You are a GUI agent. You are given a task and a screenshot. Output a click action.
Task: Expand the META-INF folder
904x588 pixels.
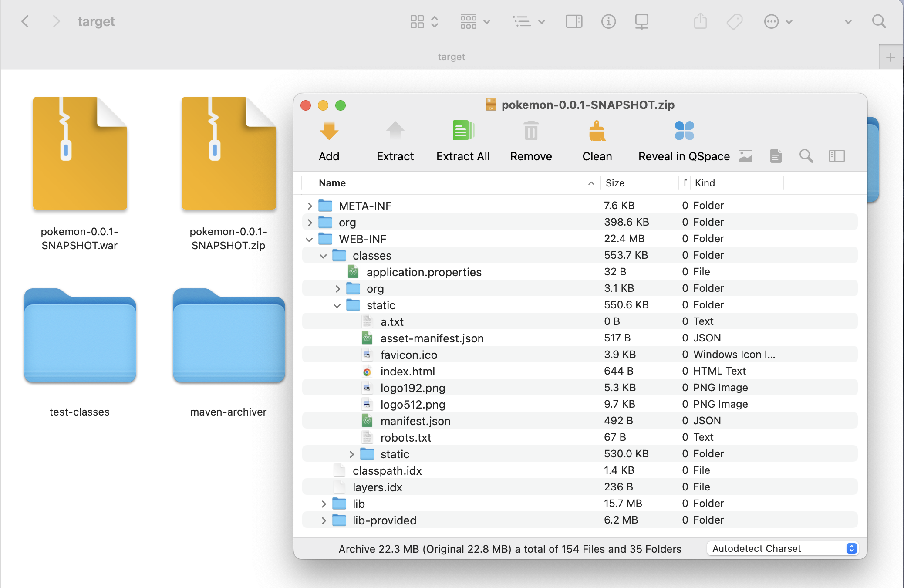click(310, 206)
